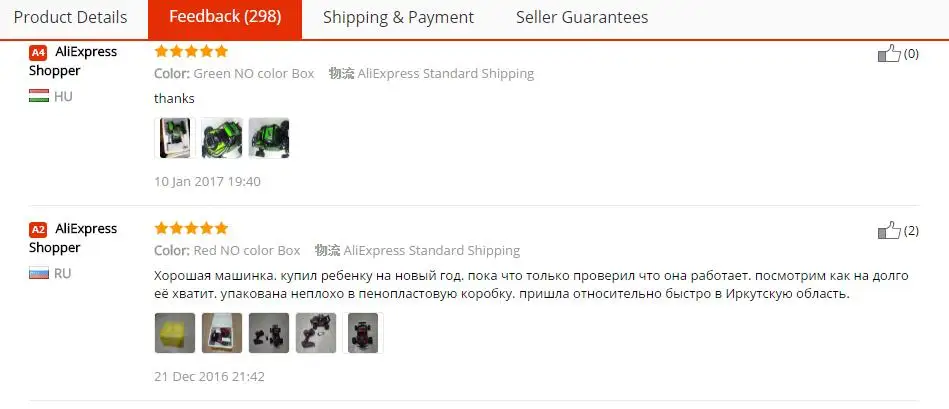Click five-star rating on the Russian review
This screenshot has width=949, height=409.
pos(191,228)
